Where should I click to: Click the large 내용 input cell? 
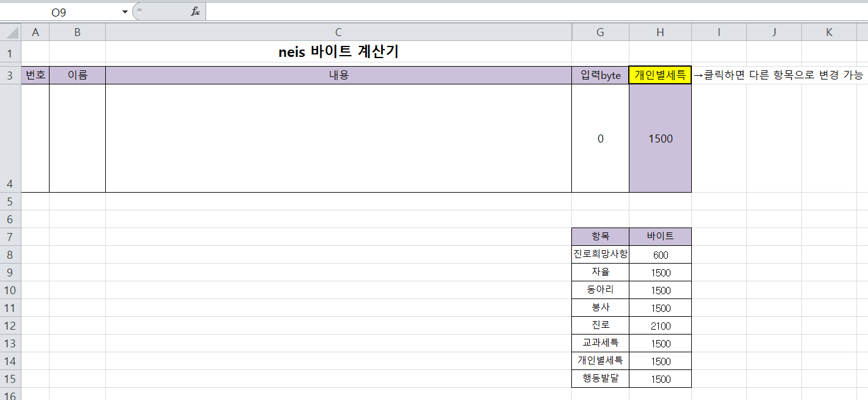click(x=338, y=138)
